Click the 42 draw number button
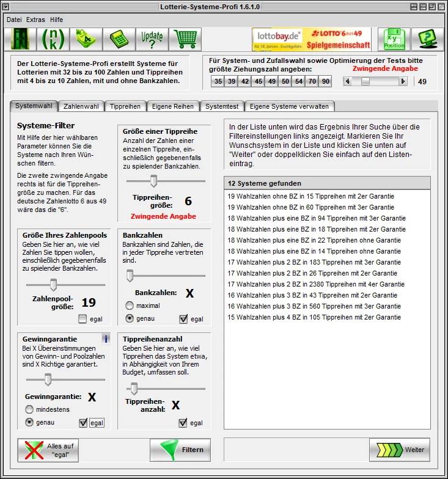Viewport: 448px width, 479px height. (x=244, y=81)
